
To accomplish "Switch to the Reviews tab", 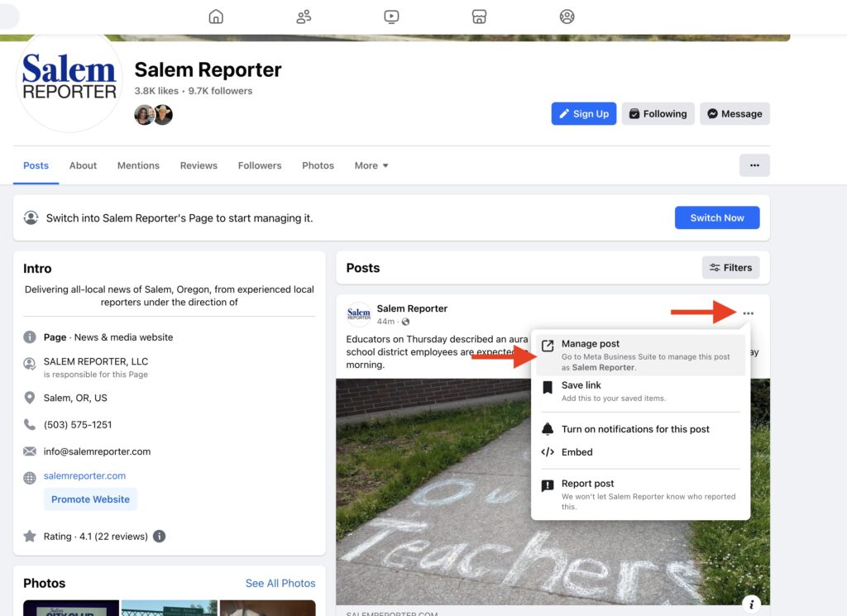I will tap(199, 165).
